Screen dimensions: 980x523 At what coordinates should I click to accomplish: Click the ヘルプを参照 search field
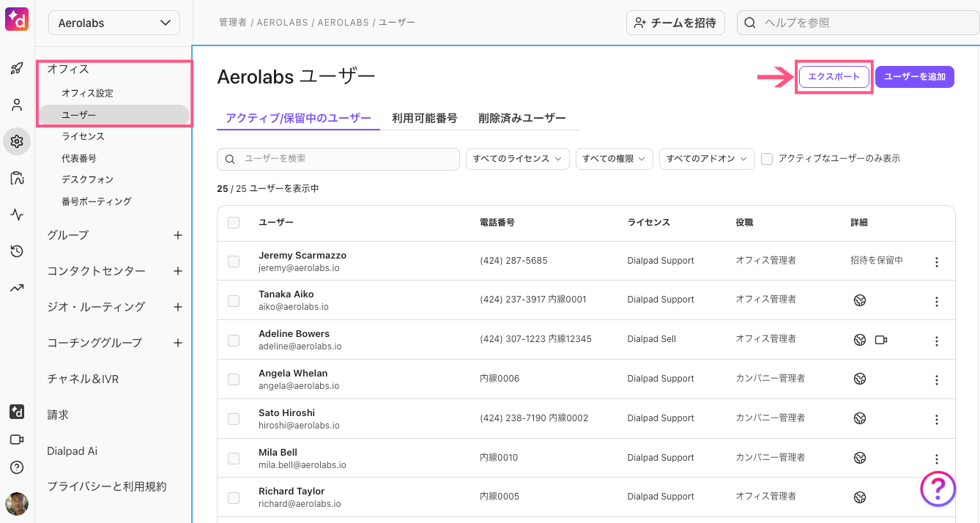[858, 23]
